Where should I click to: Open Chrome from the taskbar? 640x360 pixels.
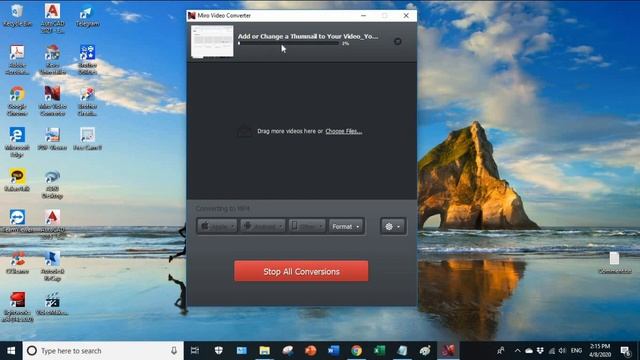coord(356,351)
